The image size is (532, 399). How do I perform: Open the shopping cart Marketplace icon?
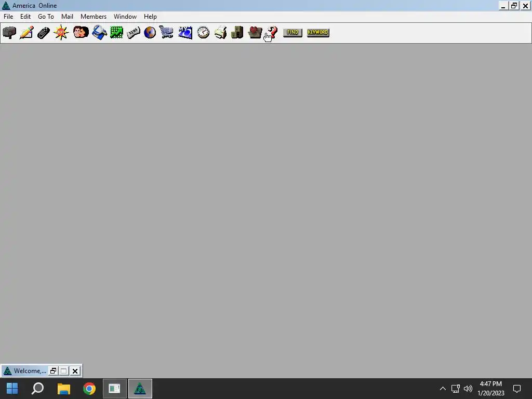click(166, 33)
